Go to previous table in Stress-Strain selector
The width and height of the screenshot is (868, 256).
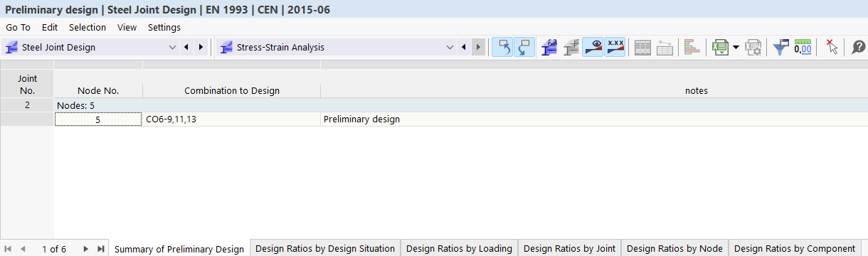pyautogui.click(x=464, y=48)
